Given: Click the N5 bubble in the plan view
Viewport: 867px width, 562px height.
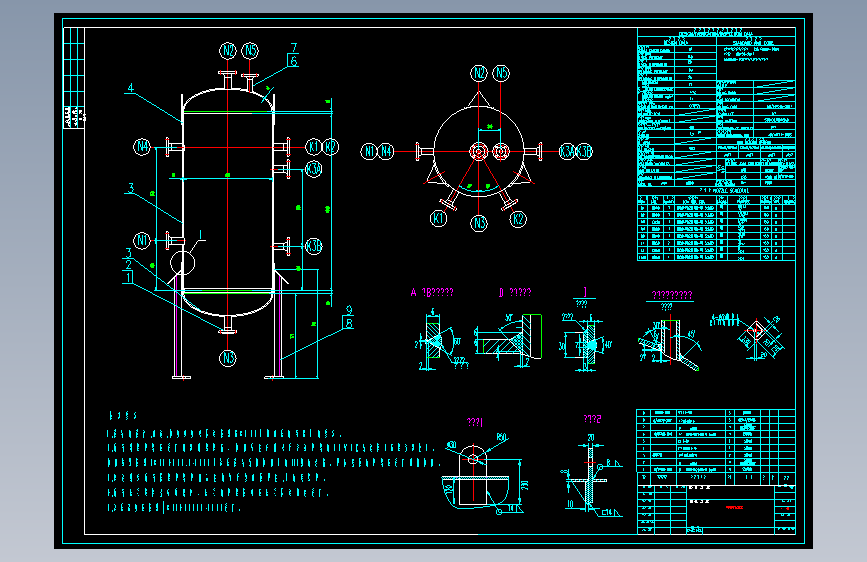Looking at the screenshot, I should tap(501, 73).
